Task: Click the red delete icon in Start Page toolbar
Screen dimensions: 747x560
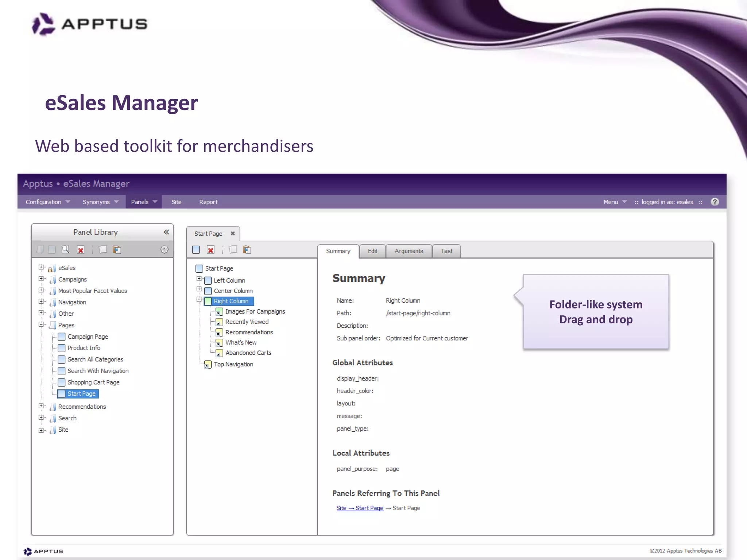Action: 210,250
